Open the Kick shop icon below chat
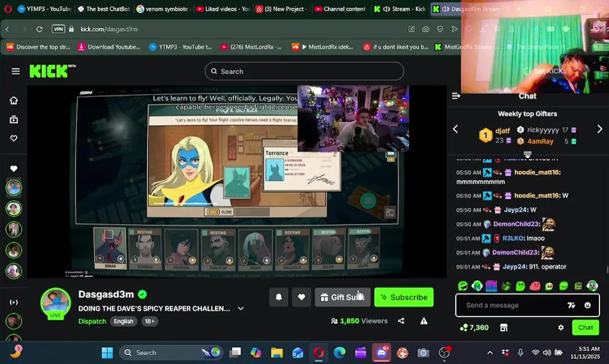Image resolution: width=609 pixels, height=364 pixels. coord(504,328)
